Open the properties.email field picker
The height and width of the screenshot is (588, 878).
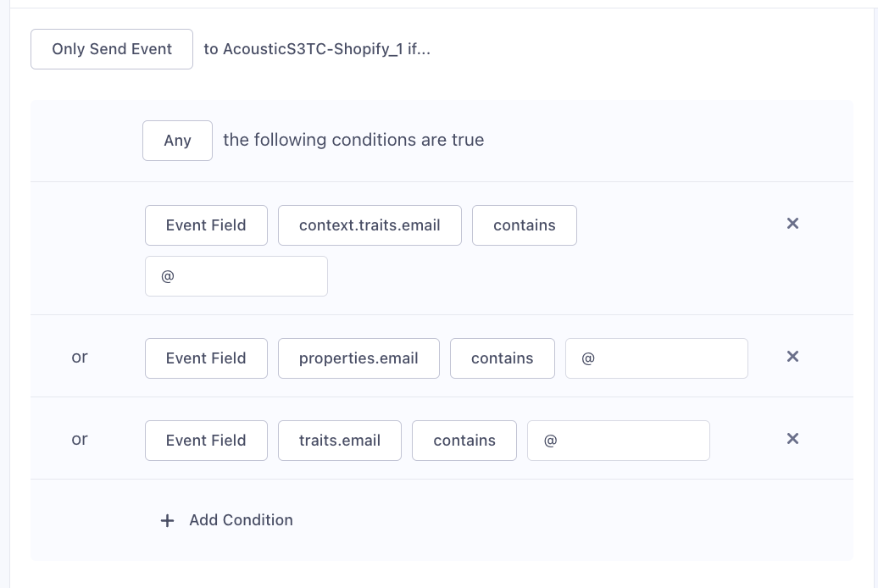point(358,358)
